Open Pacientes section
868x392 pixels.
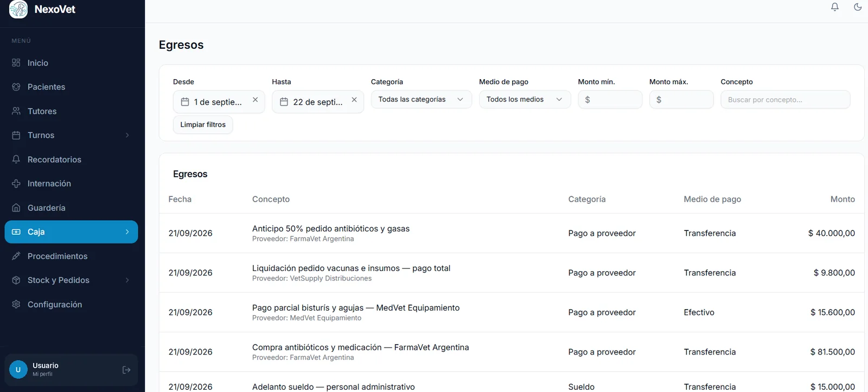(71, 87)
